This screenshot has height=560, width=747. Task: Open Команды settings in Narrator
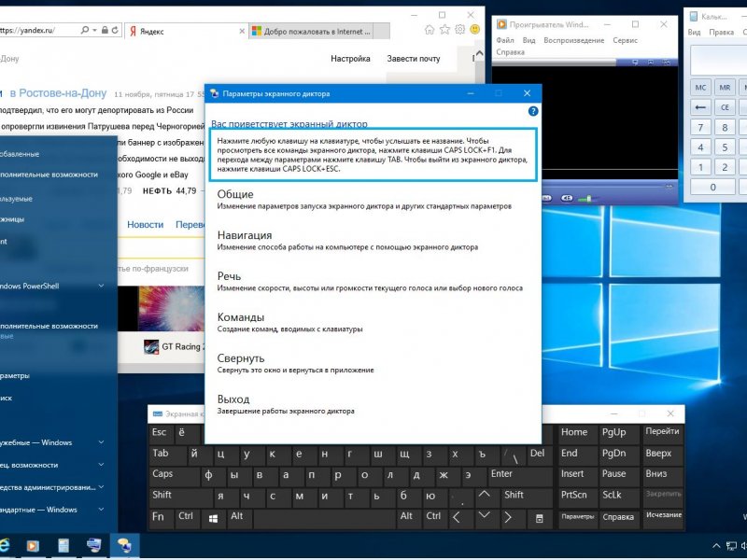tap(289, 322)
